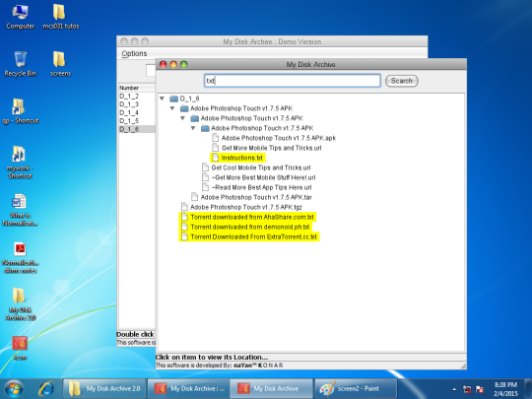Show hidden tray icons arrow
This screenshot has height=399, width=532.
(x=454, y=389)
